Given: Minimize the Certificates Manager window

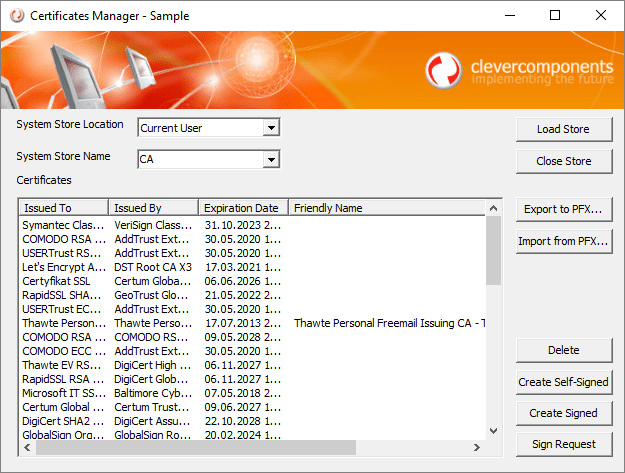Looking at the screenshot, I should [x=510, y=16].
